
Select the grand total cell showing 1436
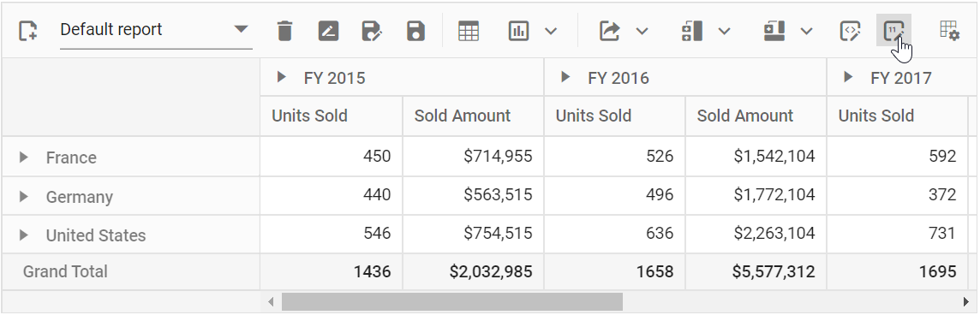(332, 272)
